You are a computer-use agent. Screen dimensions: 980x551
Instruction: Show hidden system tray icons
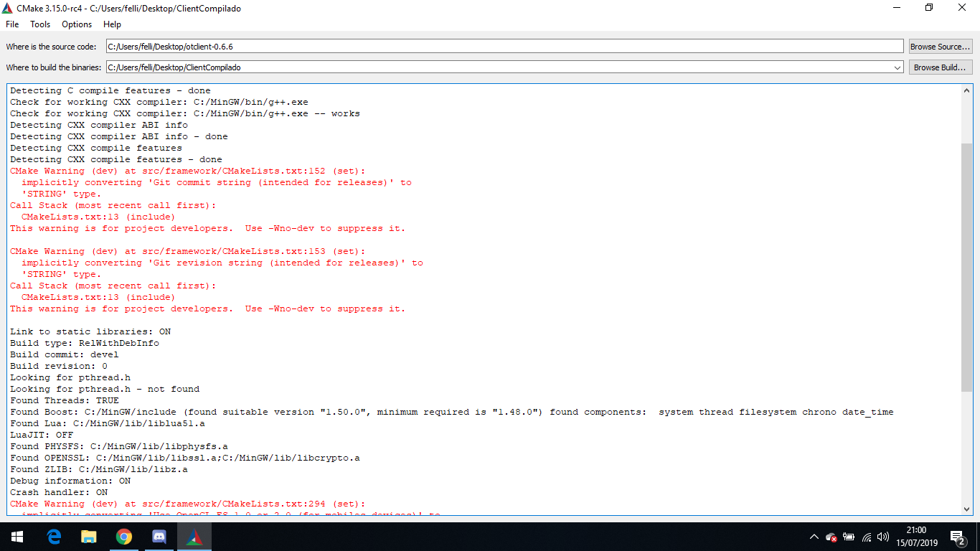tap(814, 537)
